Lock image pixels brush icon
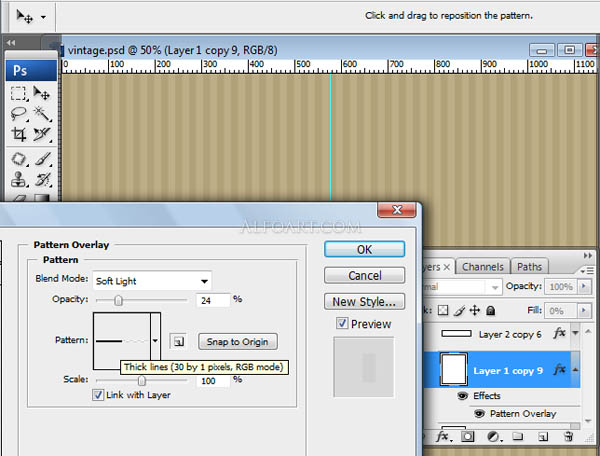The height and width of the screenshot is (456, 600). tap(459, 310)
